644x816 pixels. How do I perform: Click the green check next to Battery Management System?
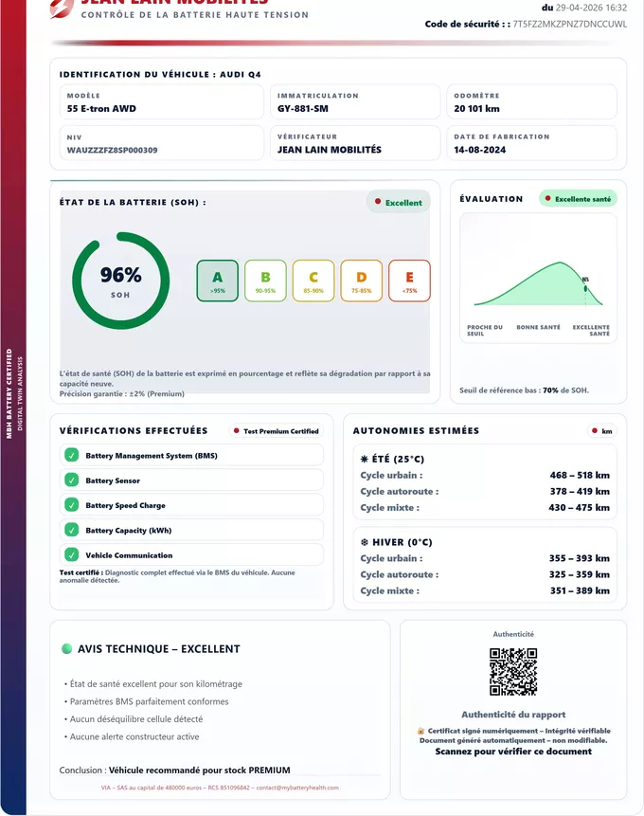[x=72, y=455]
